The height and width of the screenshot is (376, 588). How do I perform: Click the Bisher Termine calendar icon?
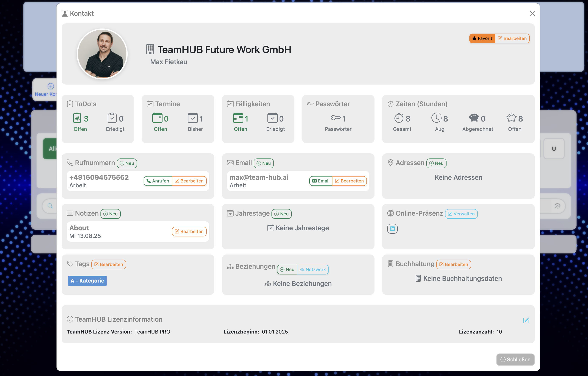pyautogui.click(x=193, y=118)
